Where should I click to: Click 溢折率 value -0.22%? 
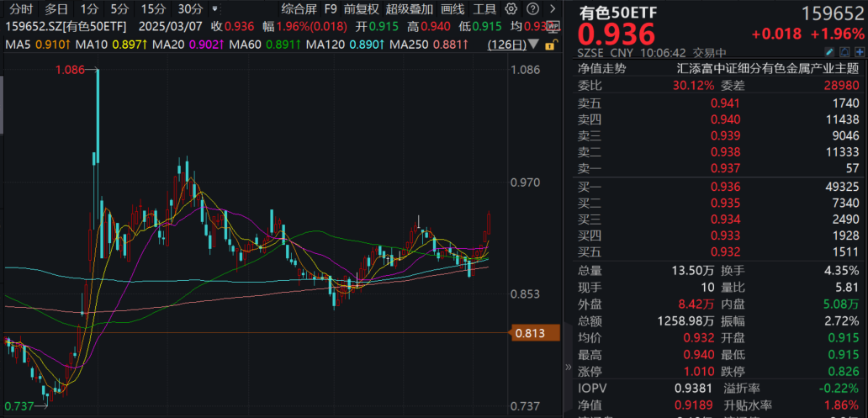839,388
